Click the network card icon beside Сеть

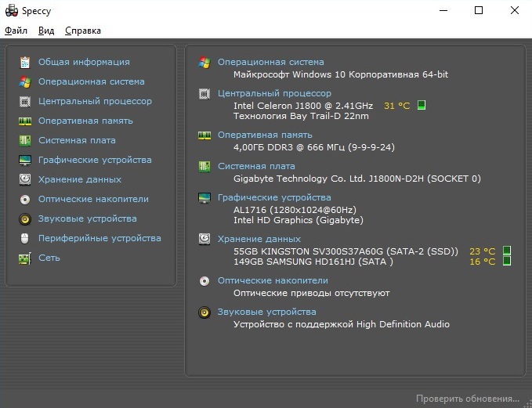[25, 258]
